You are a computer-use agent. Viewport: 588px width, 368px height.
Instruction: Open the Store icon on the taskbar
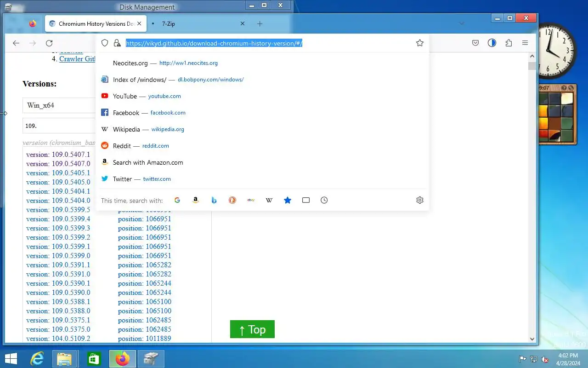pyautogui.click(x=94, y=359)
